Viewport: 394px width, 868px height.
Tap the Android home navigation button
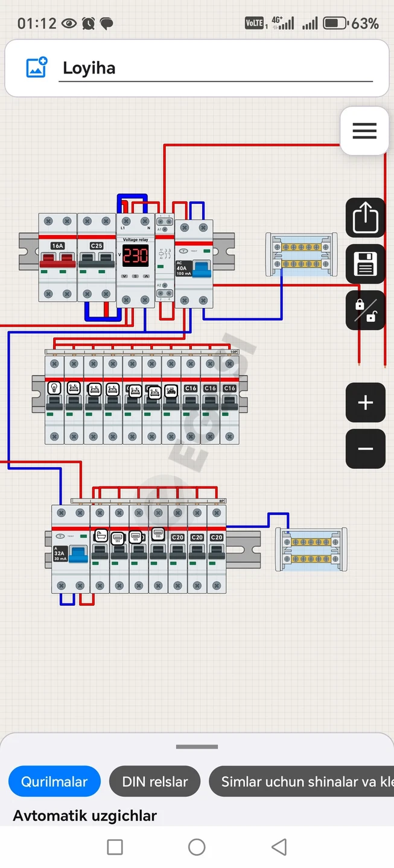197,847
